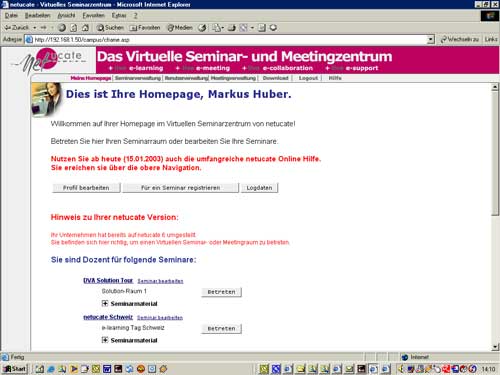Click the Links toolbar label
Viewport: 500px width, 375px height.
(491, 40)
